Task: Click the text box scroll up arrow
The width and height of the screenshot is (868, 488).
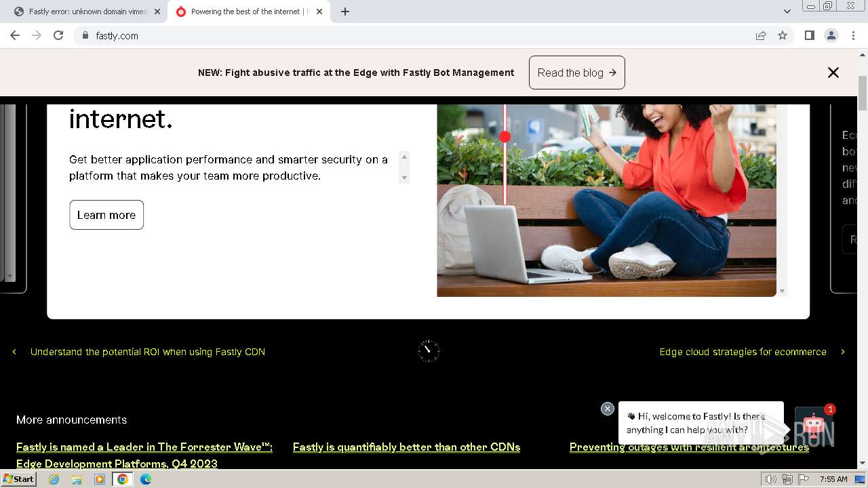Action: pos(404,157)
